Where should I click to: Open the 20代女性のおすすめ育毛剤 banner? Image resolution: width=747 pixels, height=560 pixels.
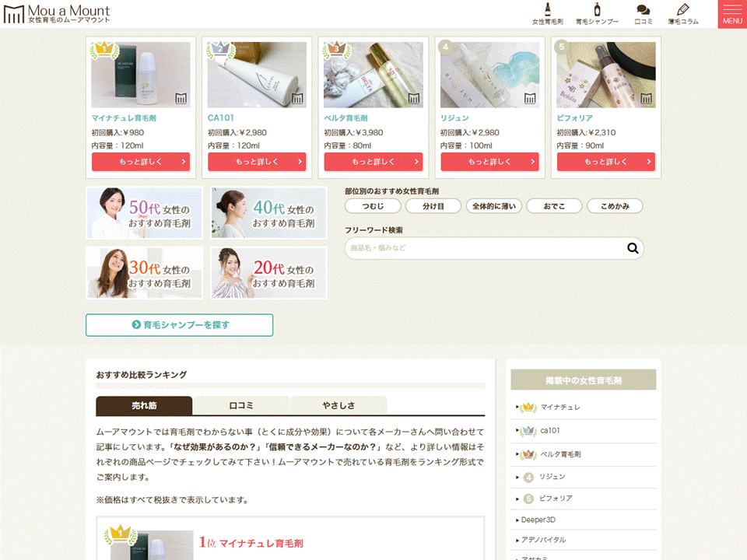(268, 273)
